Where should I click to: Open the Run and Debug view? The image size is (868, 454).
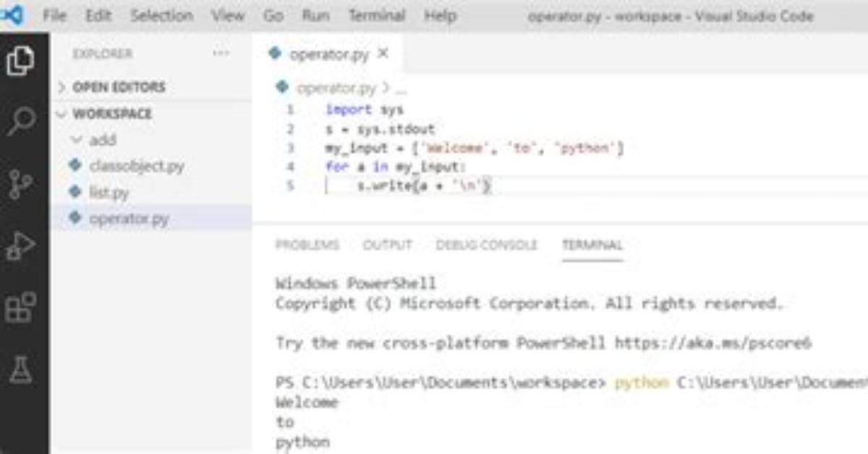pos(21,246)
